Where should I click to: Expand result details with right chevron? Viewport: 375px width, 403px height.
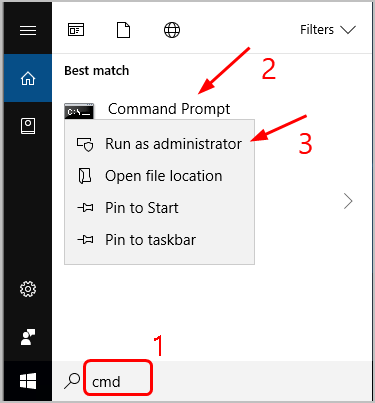pos(348,201)
